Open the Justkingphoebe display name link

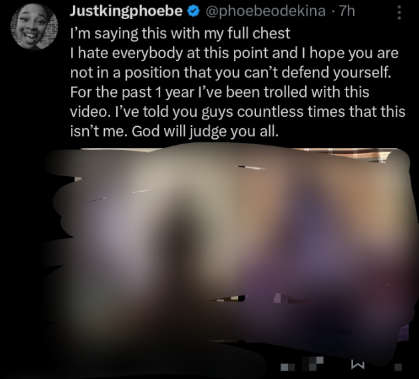pos(126,12)
